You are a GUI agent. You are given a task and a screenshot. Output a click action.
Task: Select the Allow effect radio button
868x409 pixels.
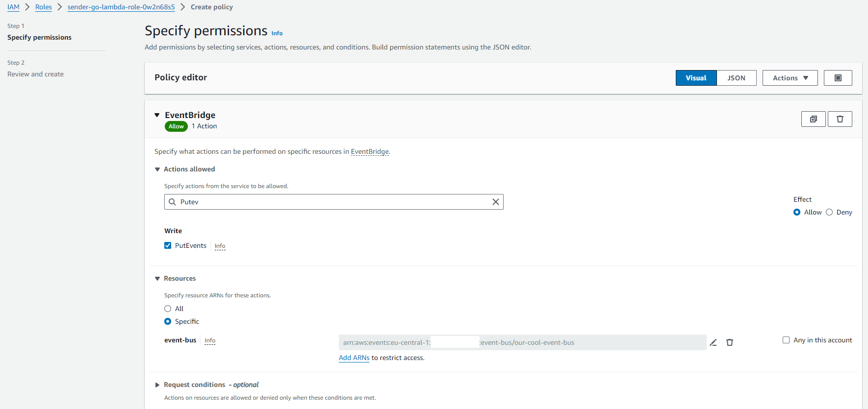pos(797,212)
